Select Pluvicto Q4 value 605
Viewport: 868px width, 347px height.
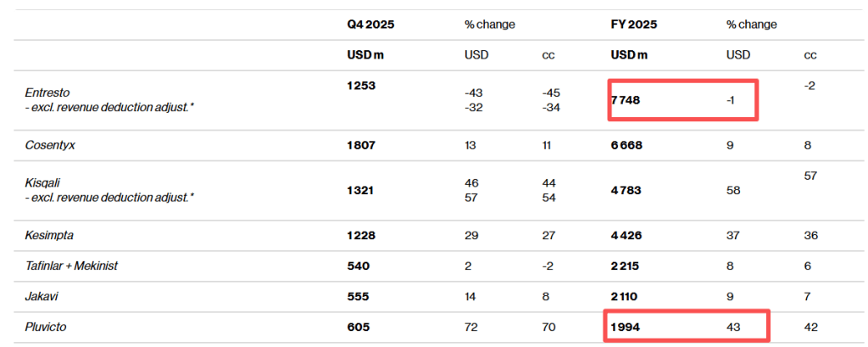pos(358,327)
